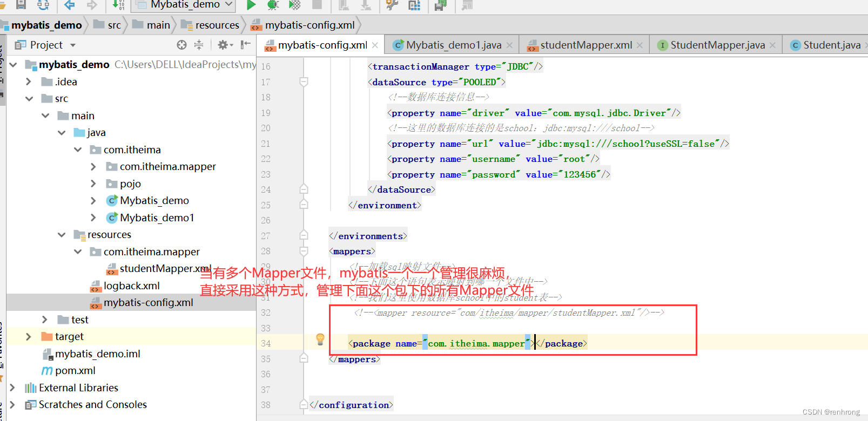868x421 pixels.
Task: Collapse the src folder
Action: coord(29,99)
